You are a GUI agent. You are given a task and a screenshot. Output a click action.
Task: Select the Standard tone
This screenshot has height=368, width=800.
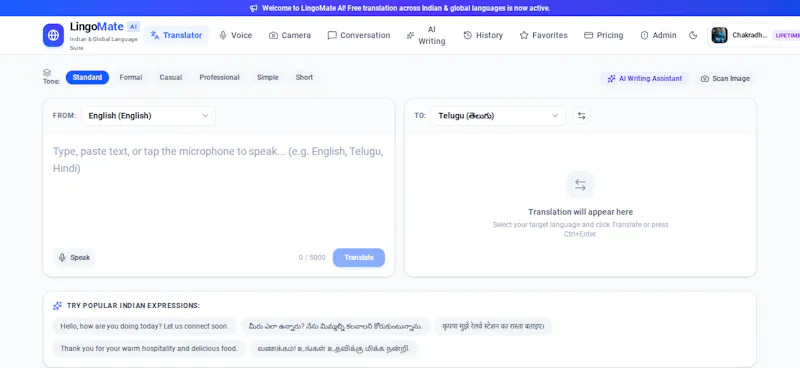pos(87,78)
